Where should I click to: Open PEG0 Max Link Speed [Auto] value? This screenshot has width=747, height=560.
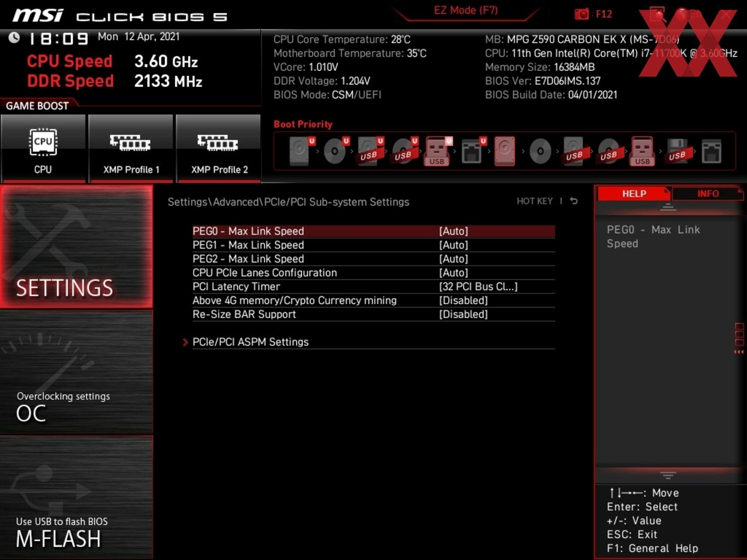click(454, 231)
